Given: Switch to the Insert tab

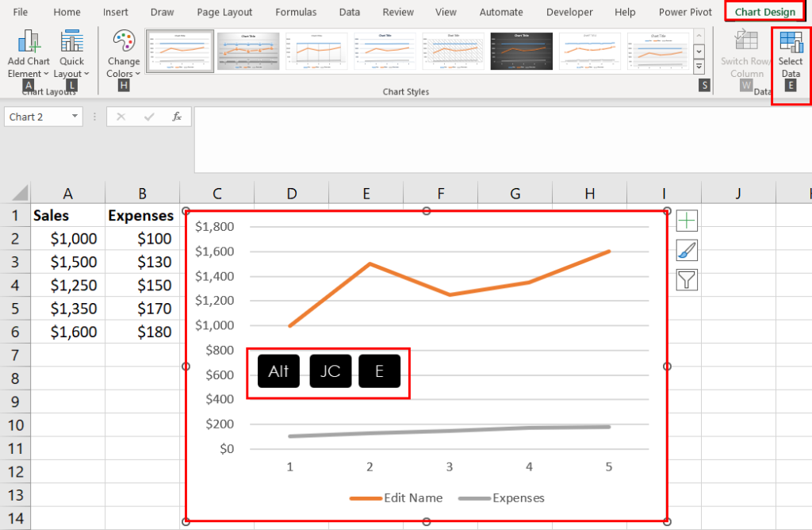Looking at the screenshot, I should coord(115,12).
